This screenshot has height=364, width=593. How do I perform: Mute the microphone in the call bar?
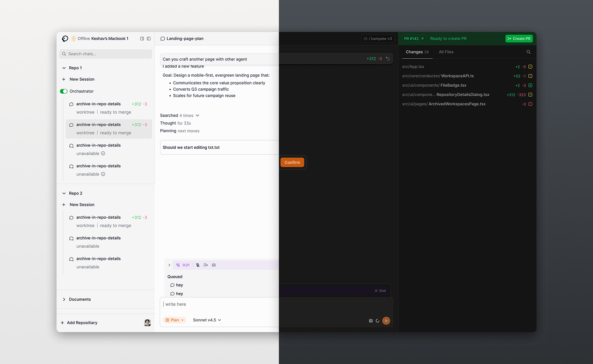click(x=198, y=265)
